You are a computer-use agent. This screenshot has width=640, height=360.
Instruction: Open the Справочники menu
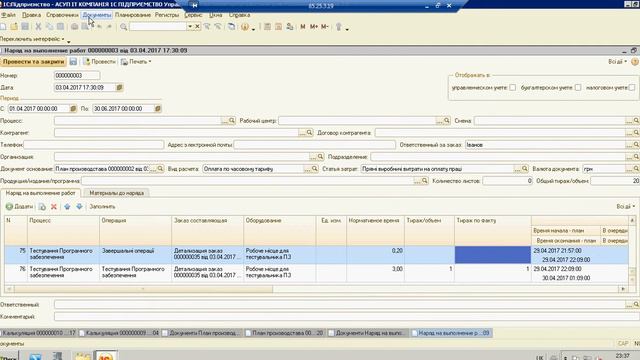point(62,15)
